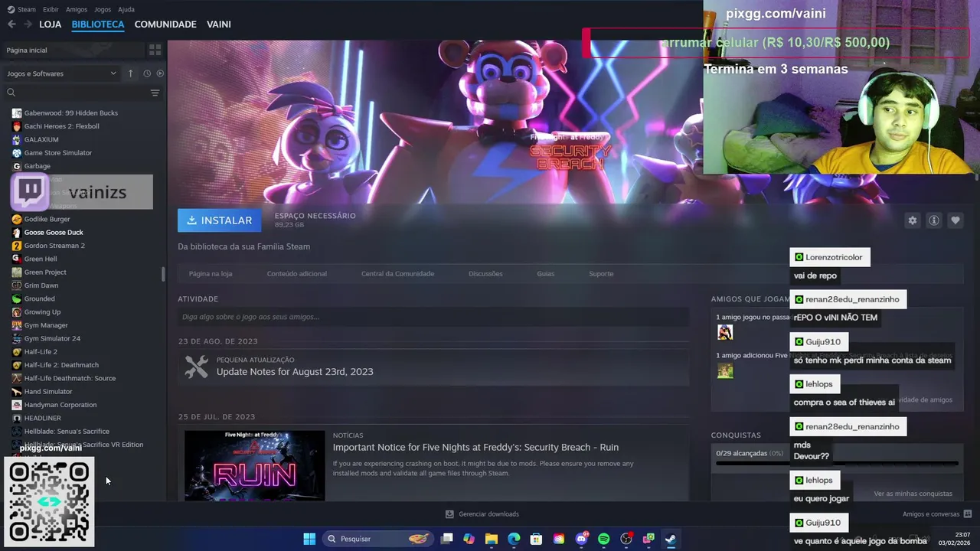This screenshot has height=551, width=980.
Task: Open download manager icon
Action: point(450,514)
